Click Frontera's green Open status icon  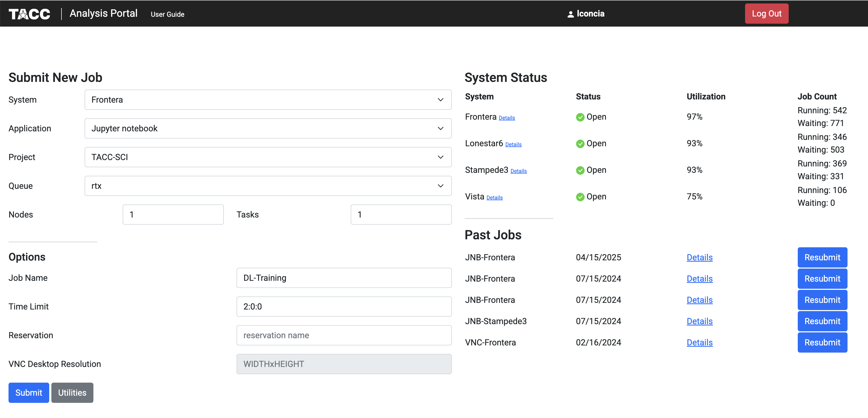pos(580,117)
